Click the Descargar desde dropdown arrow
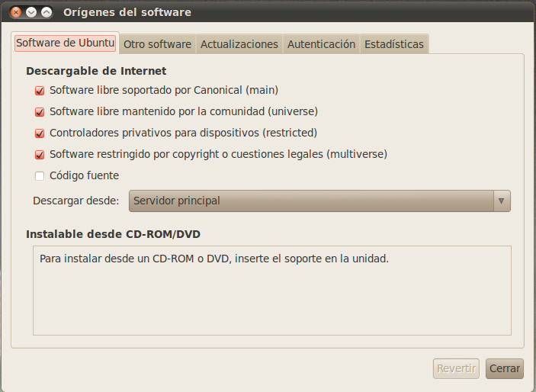The height and width of the screenshot is (392, 536). point(501,201)
